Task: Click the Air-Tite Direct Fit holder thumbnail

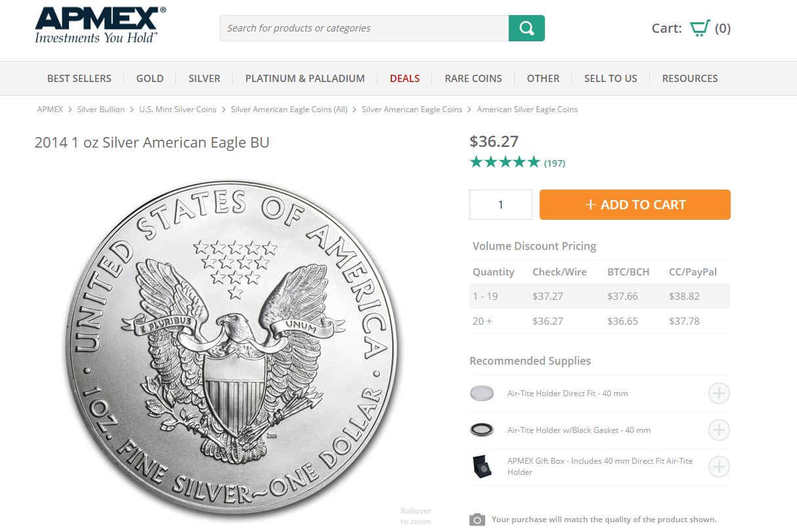Action: point(483,394)
